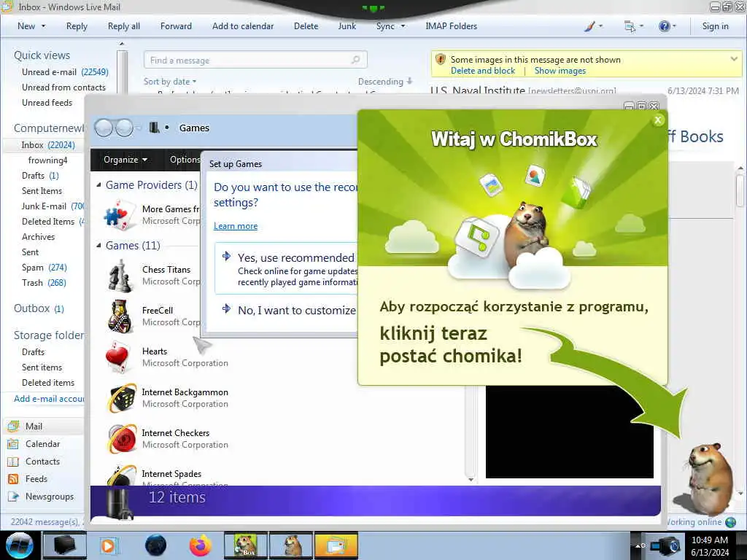Click the Start button orb
The image size is (747, 560).
pyautogui.click(x=19, y=545)
